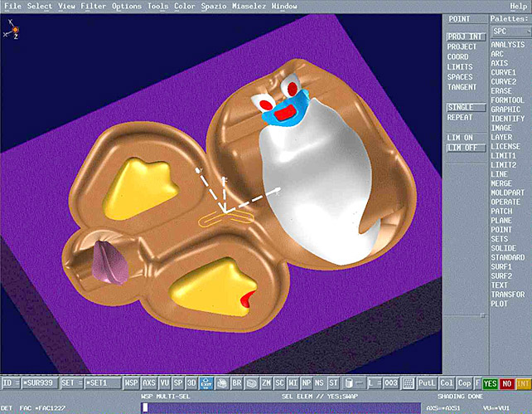The image size is (532, 414).
Task: Click the WI window toolbar button
Action: click(293, 383)
